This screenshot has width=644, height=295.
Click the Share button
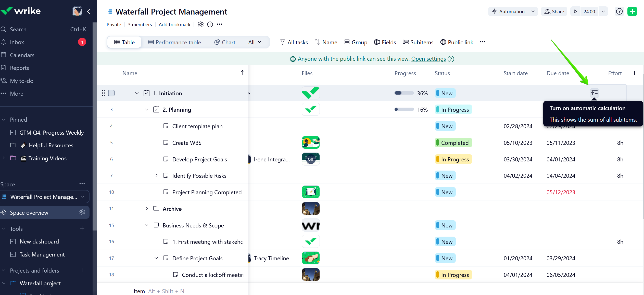pos(554,11)
